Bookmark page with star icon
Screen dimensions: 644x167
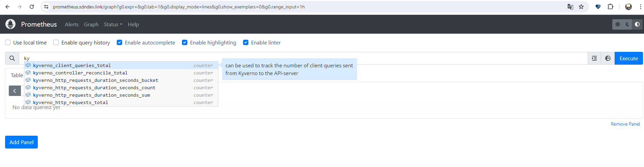[x=581, y=7]
